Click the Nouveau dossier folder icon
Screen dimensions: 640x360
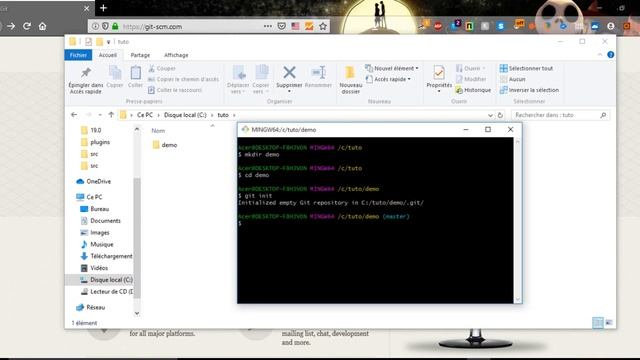click(x=350, y=73)
